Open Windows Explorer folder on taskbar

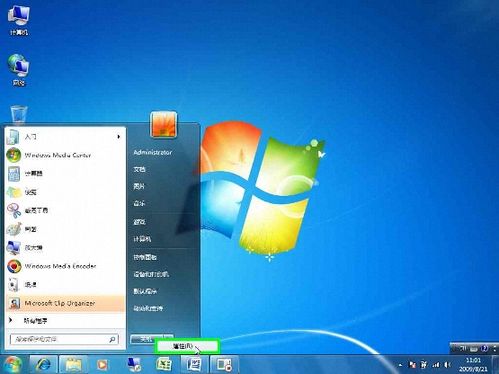73,364
